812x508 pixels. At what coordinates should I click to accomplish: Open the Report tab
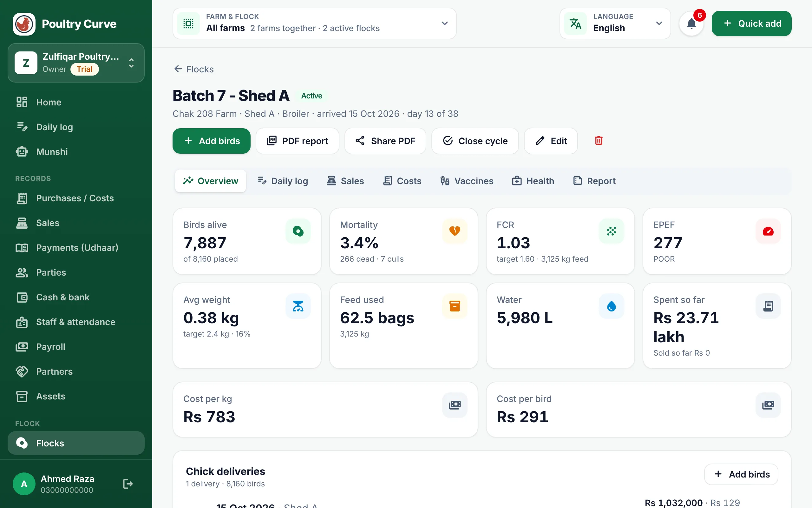coord(594,181)
